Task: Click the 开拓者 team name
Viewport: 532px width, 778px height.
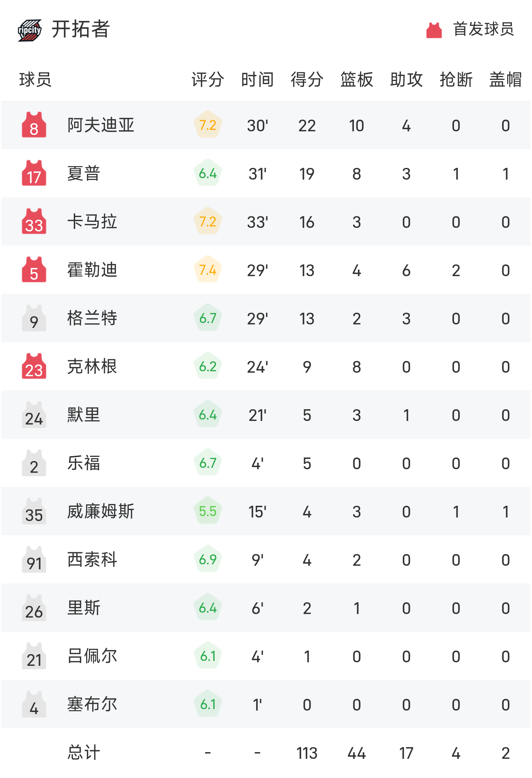Action: [81, 29]
